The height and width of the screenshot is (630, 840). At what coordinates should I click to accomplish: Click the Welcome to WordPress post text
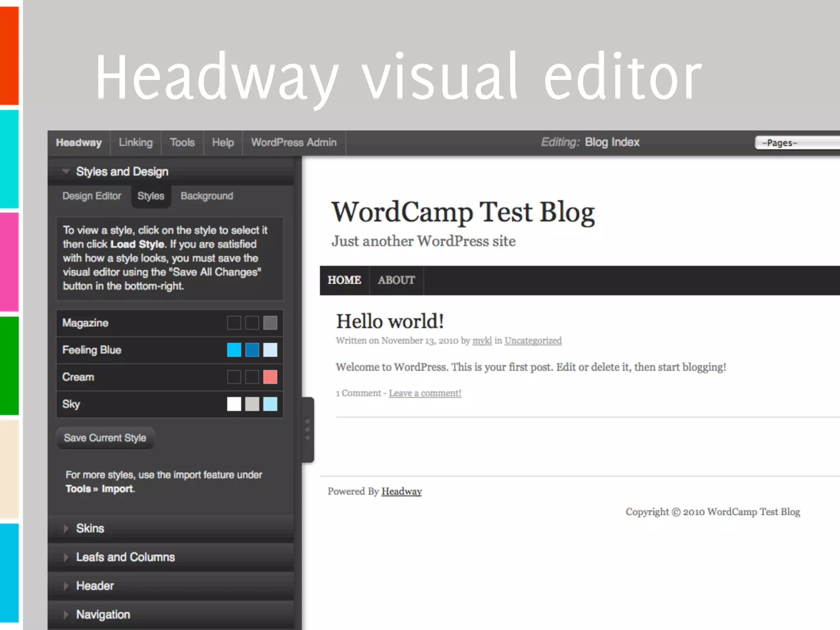(x=531, y=367)
